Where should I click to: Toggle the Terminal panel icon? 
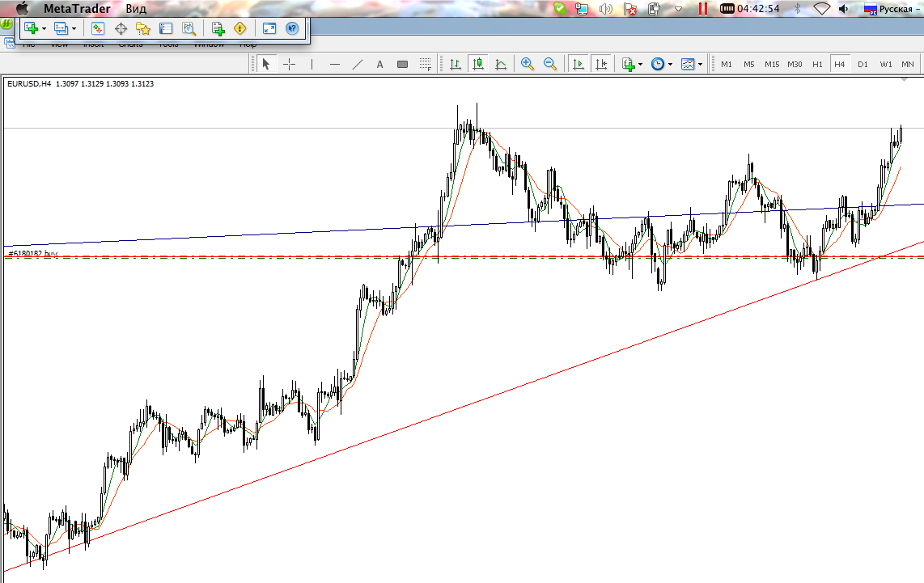pos(166,28)
